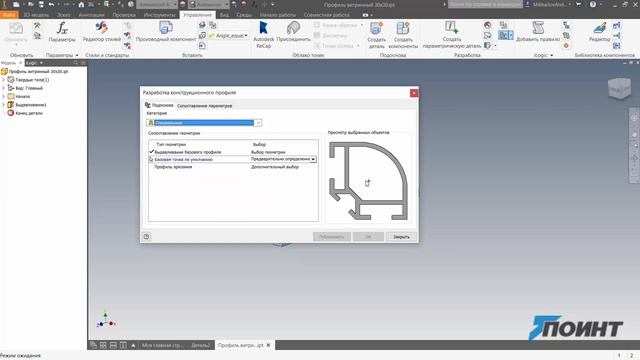Click Создать параметрическую деталь
The image size is (640, 360).
451,35
